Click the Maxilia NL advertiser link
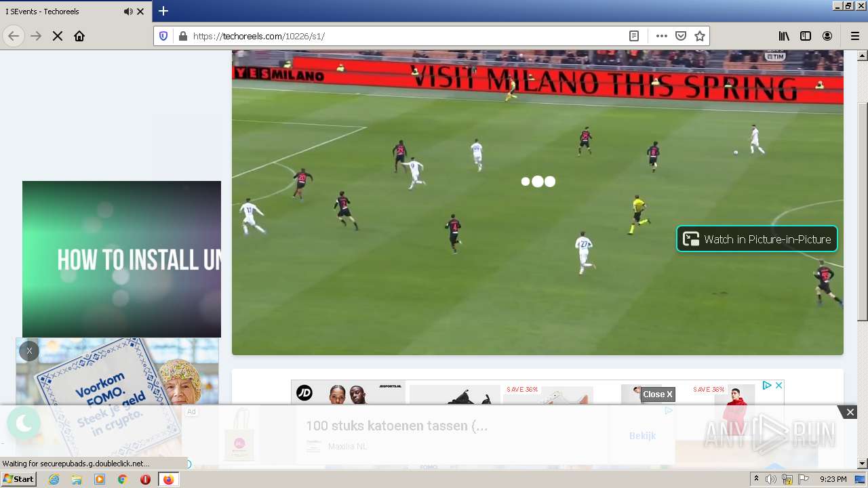The width and height of the screenshot is (868, 488). pos(347,447)
